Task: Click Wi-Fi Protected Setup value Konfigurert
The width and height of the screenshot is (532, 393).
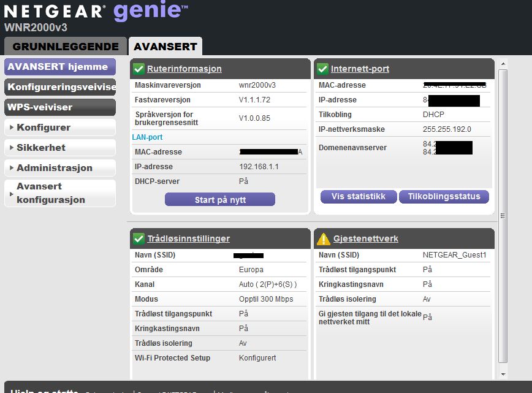Action: tap(257, 357)
